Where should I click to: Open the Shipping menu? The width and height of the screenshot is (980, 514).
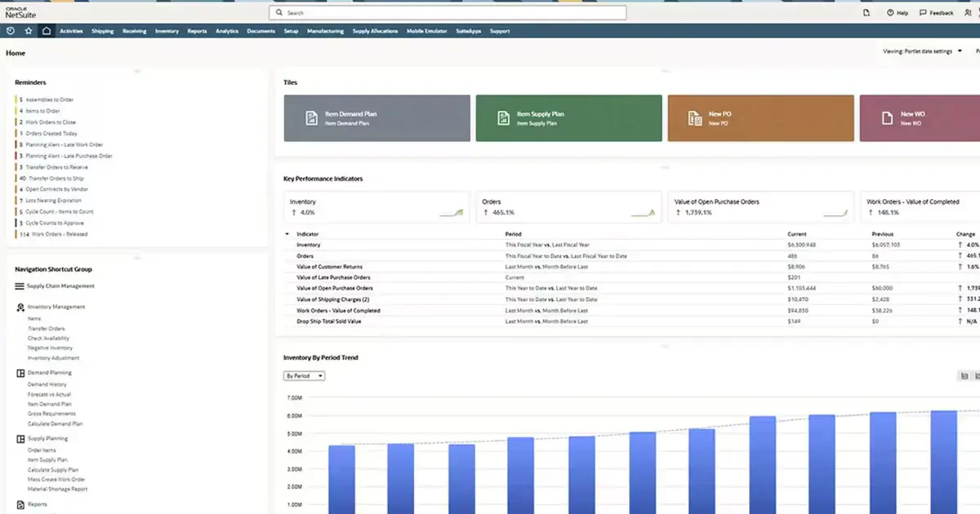coord(103,31)
